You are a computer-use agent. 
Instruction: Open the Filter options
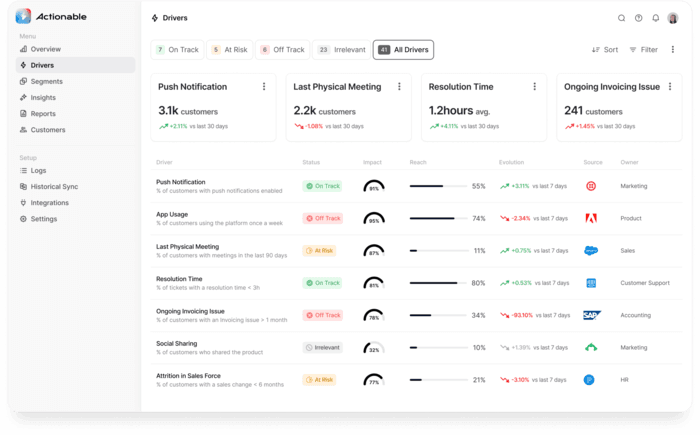coord(644,50)
